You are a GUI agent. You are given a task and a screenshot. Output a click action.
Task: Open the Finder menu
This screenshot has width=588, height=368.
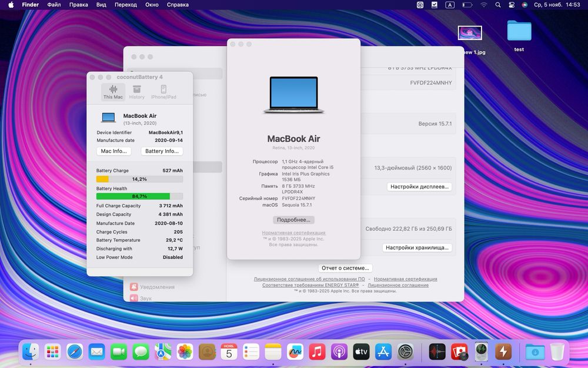pyautogui.click(x=31, y=5)
